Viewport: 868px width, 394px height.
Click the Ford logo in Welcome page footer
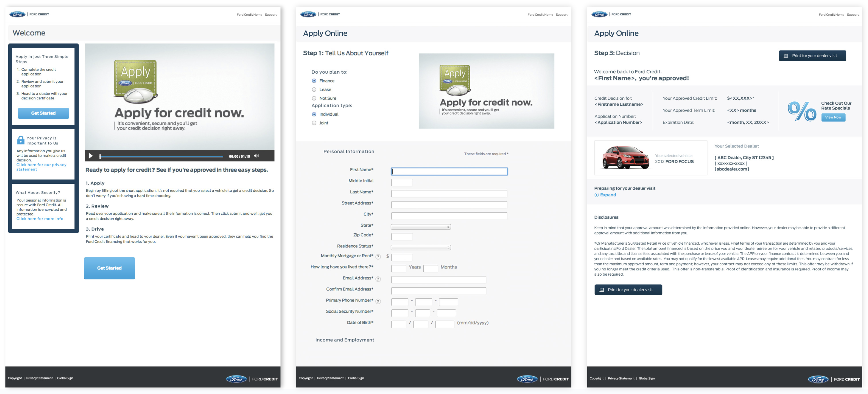(x=236, y=379)
